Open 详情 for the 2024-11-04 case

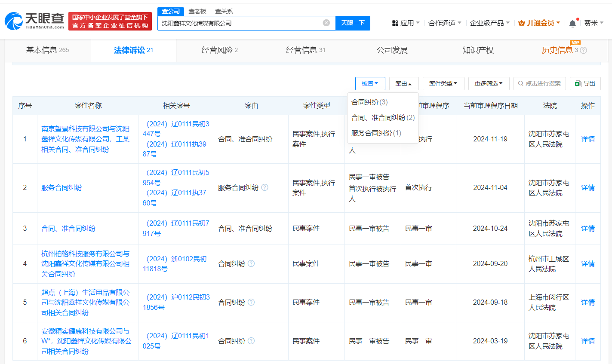[588, 187]
